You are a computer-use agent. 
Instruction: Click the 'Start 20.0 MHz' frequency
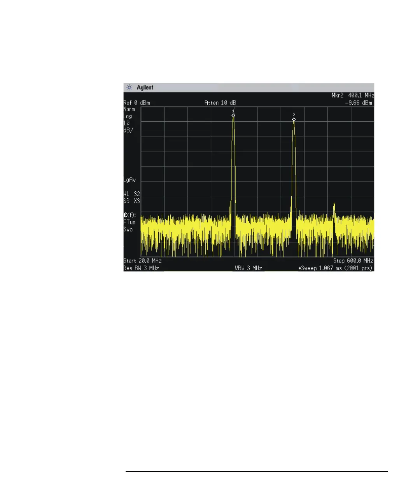click(143, 261)
